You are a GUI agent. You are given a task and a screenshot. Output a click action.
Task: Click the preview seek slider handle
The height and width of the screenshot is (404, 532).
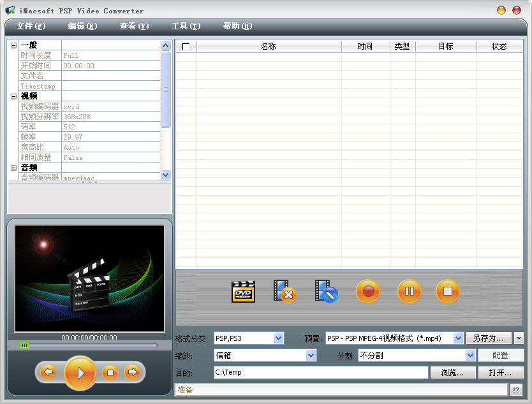pyautogui.click(x=24, y=345)
